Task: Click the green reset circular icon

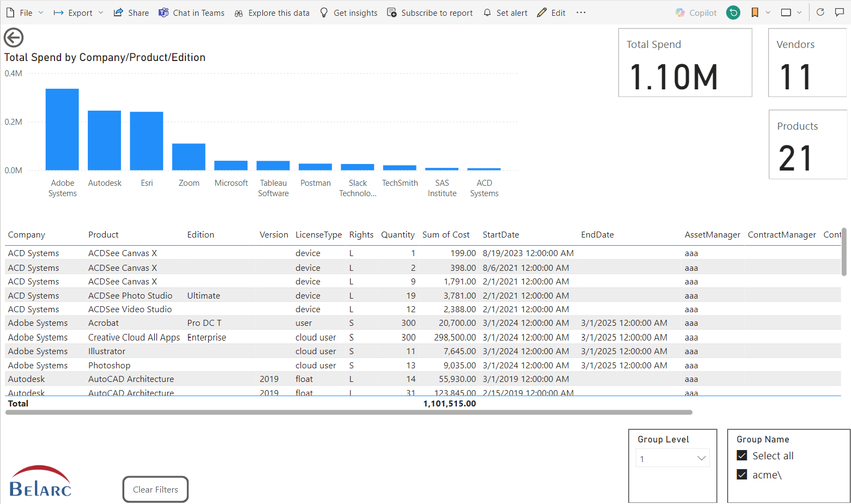Action: click(733, 13)
